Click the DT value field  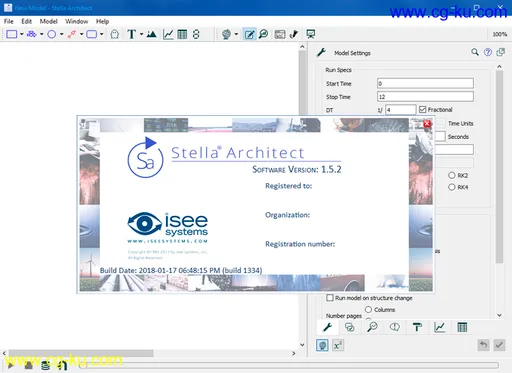(401, 110)
